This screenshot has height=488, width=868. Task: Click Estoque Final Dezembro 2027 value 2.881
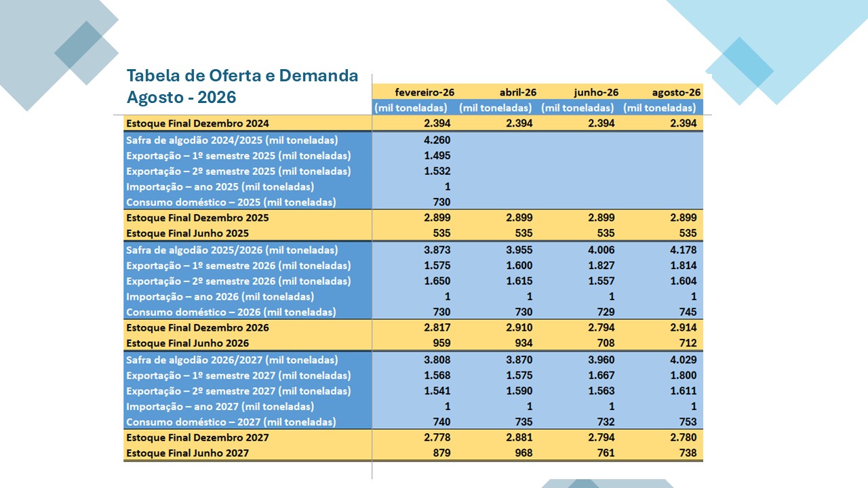[519, 438]
